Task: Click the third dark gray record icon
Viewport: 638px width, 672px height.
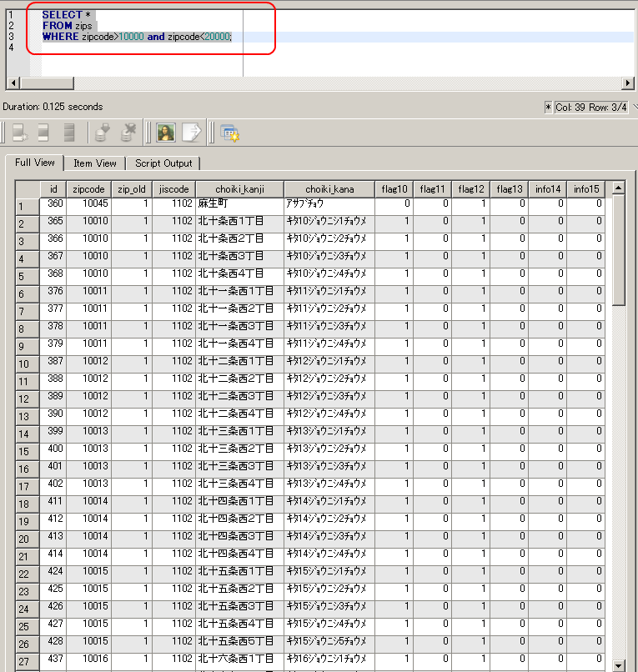Action: 69,132
